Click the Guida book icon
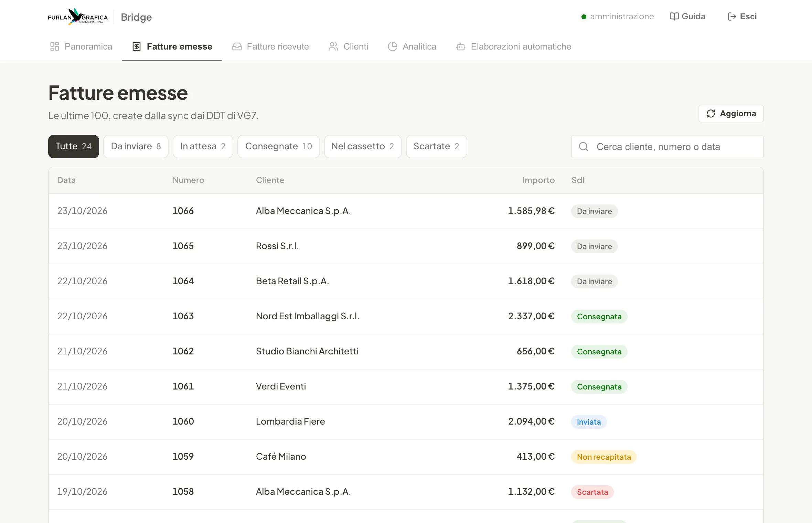812x523 pixels. point(674,17)
